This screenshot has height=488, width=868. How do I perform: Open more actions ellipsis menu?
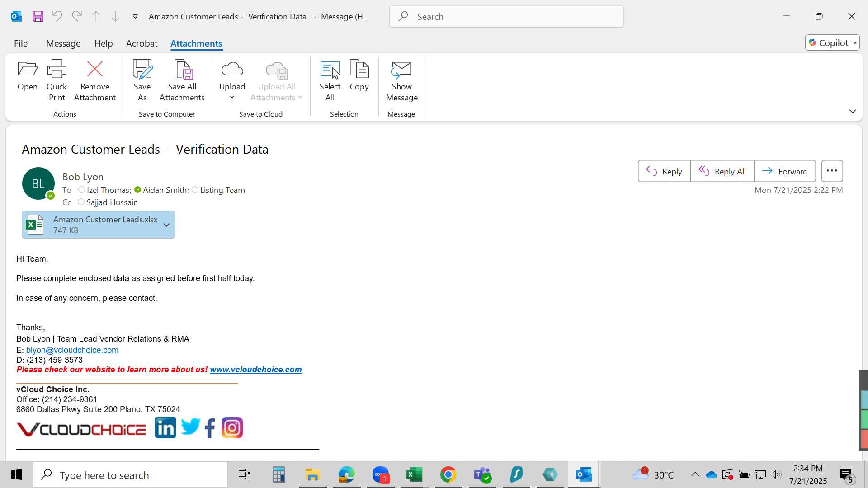point(832,171)
